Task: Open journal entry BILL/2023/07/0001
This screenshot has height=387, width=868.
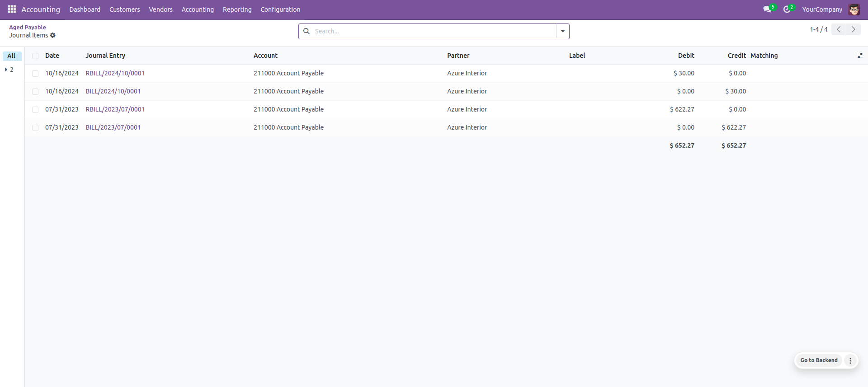Action: coord(113,127)
